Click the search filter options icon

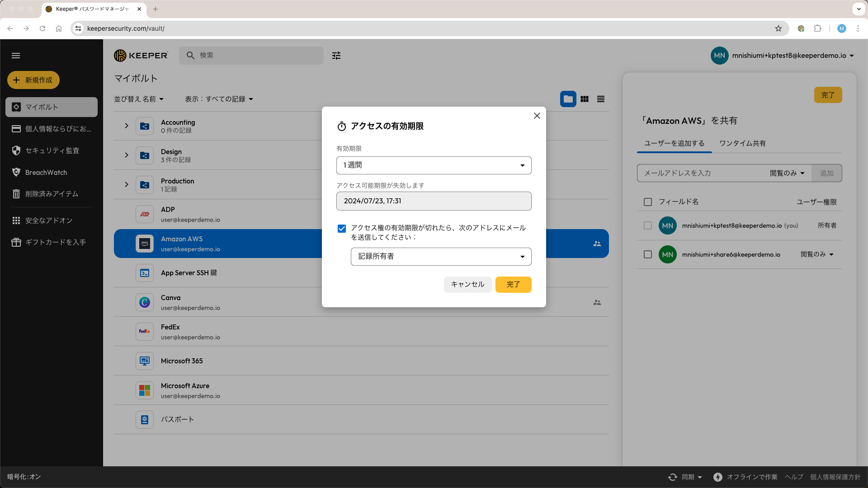pyautogui.click(x=336, y=56)
